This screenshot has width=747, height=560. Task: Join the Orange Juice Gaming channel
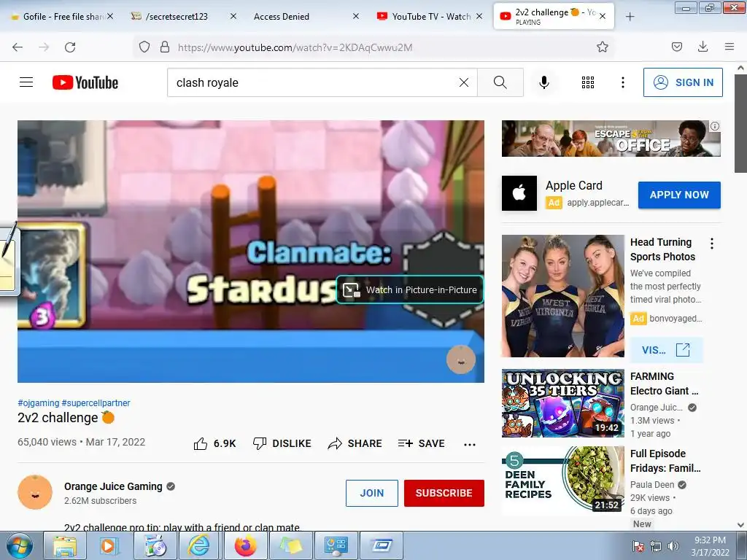371,493
